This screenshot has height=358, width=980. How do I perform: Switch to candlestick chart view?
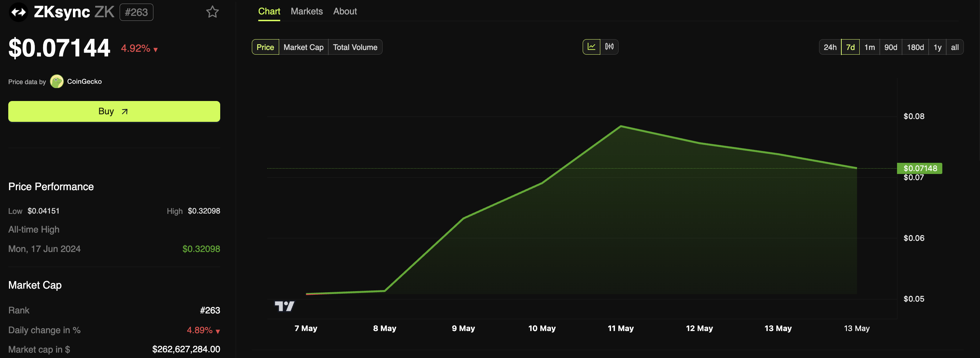tap(610, 47)
